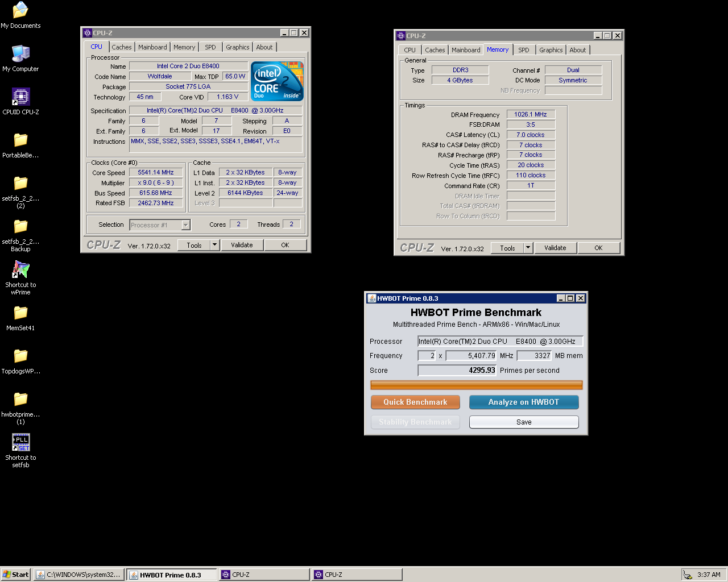Launch the CPUID CPU-Z desktop shortcut
This screenshot has width=728, height=582.
pos(20,101)
